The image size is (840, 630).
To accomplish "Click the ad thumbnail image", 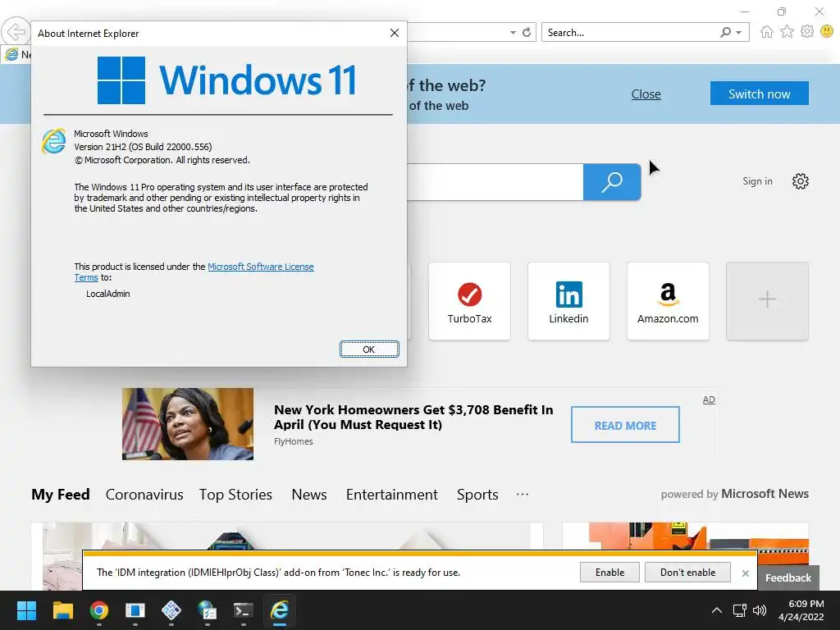I will tap(188, 424).
